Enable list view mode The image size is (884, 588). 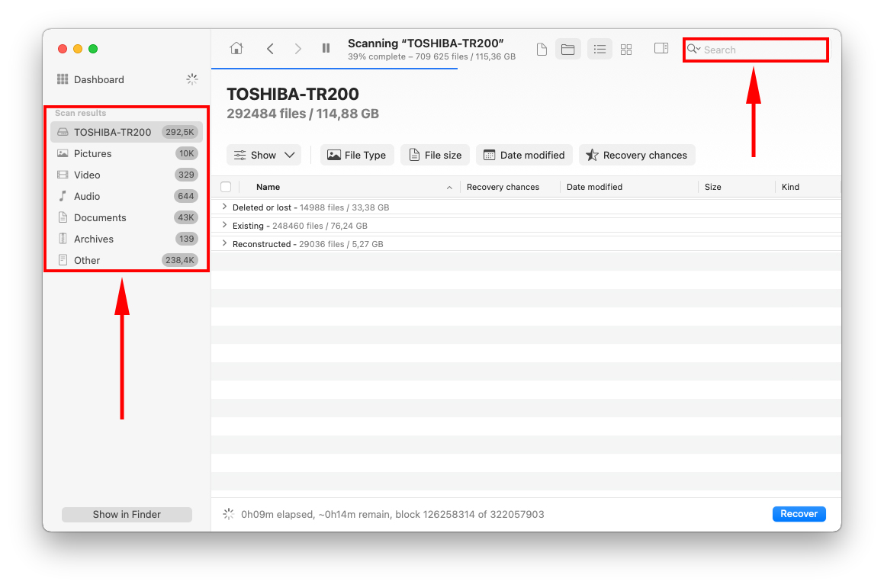600,49
